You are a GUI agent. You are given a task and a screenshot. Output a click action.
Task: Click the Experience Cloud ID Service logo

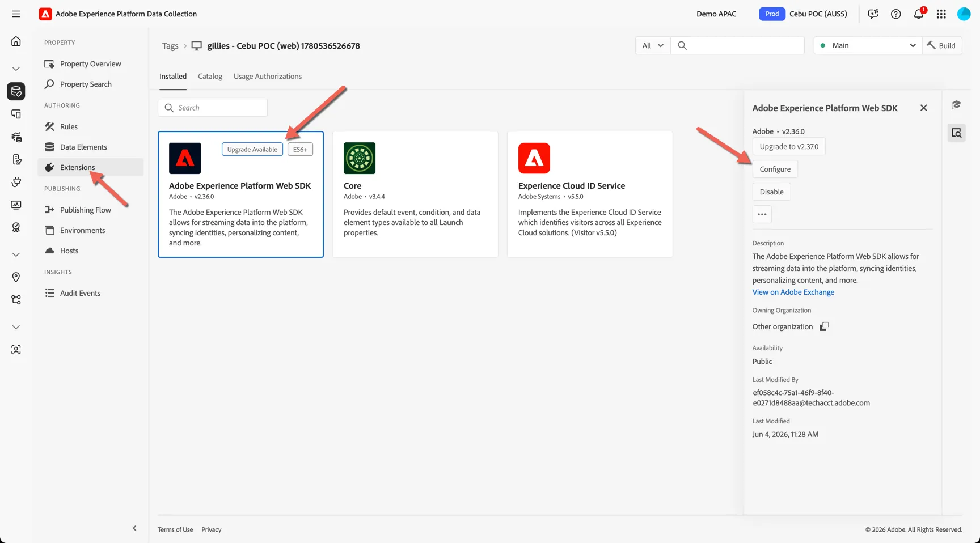[534, 158]
